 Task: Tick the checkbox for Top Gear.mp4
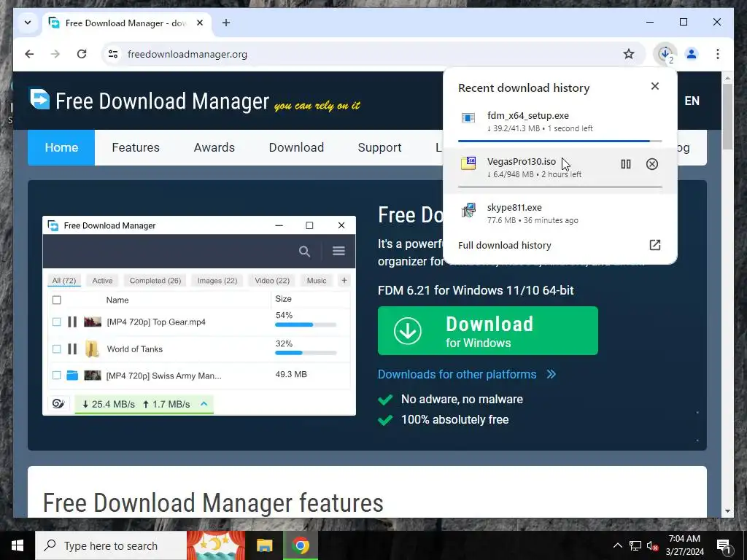click(57, 322)
